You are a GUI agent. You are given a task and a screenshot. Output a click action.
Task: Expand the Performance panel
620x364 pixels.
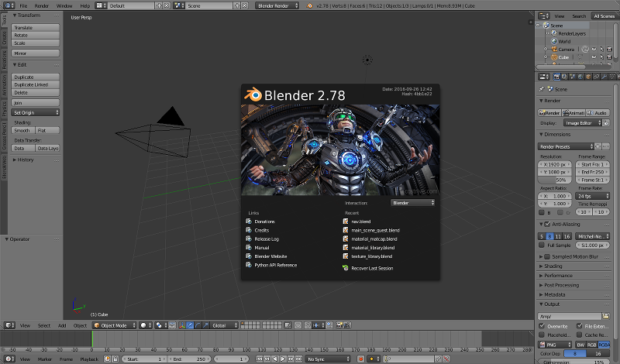(558, 275)
